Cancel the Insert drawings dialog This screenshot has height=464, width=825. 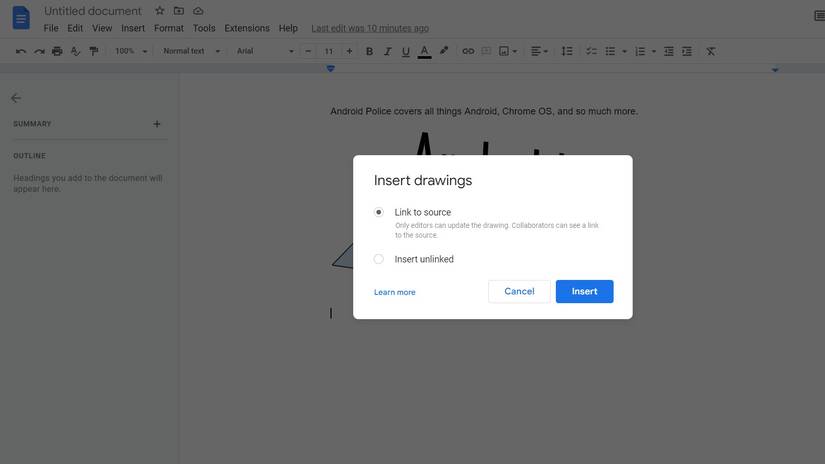[x=519, y=291]
